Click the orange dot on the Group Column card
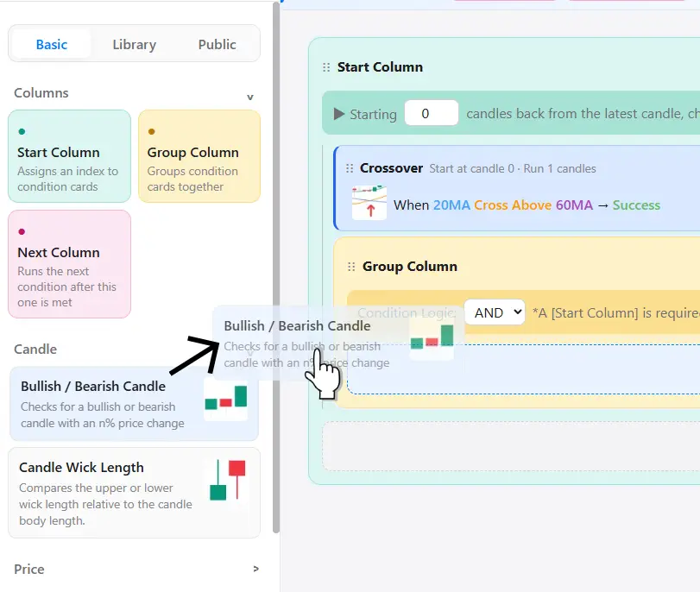 coord(151,131)
